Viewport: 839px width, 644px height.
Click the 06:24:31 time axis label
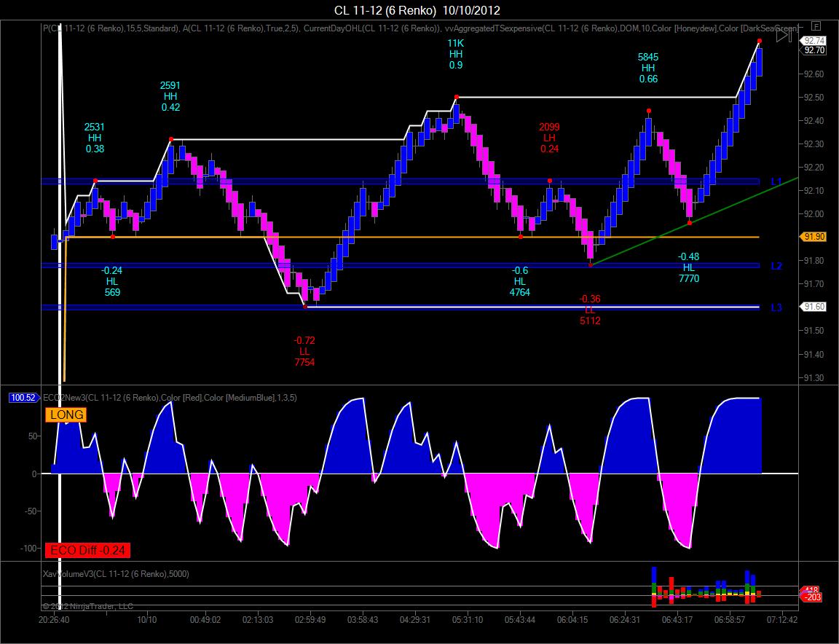(624, 620)
